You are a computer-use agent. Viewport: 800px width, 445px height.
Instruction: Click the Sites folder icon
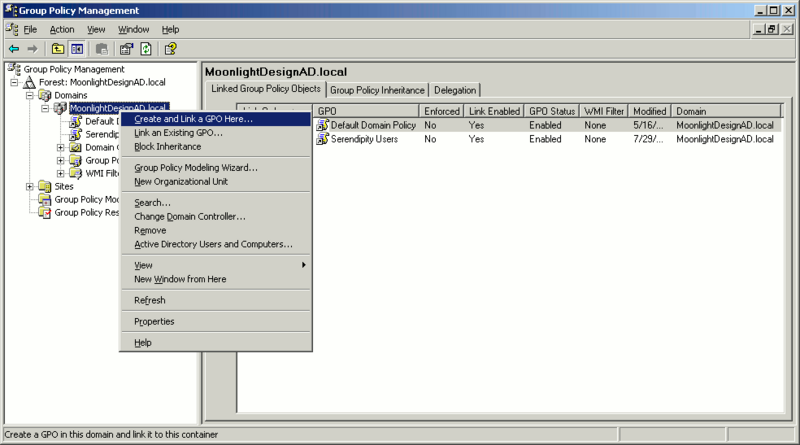tap(45, 187)
